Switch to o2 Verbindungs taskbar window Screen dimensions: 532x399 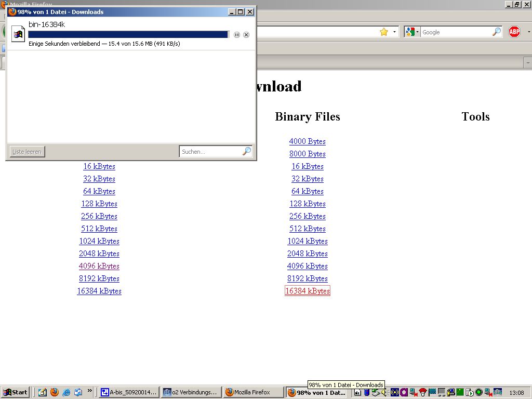tap(190, 393)
